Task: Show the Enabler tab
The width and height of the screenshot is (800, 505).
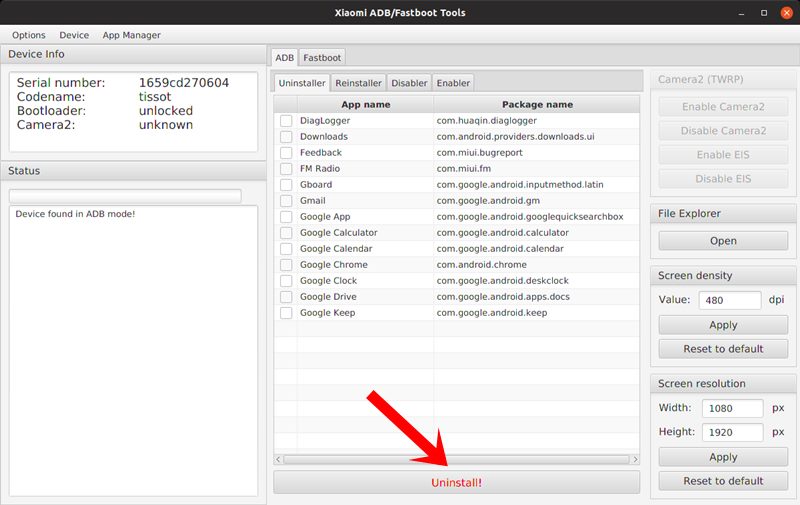Action: (453, 83)
